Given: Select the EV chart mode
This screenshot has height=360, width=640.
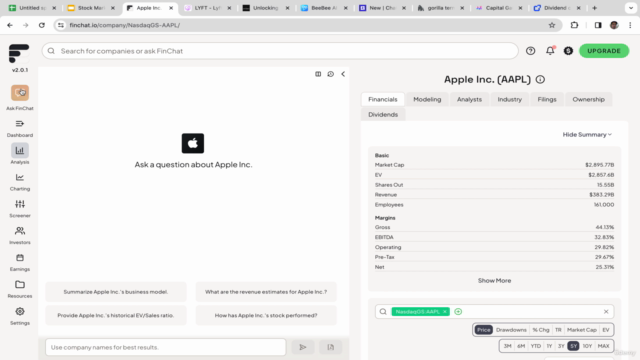Looking at the screenshot, I should 606,330.
